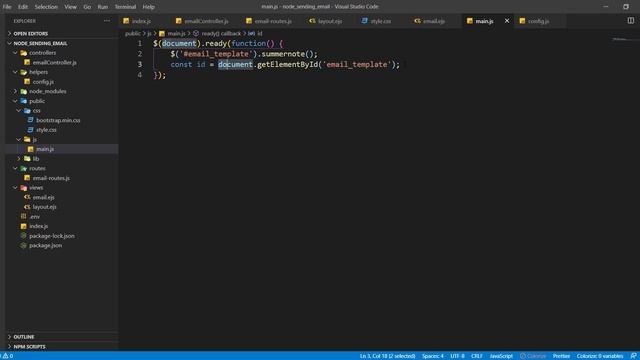This screenshot has width=640, height=360.
Task: Click the controllers folder icon
Action: pyautogui.click(x=24, y=53)
